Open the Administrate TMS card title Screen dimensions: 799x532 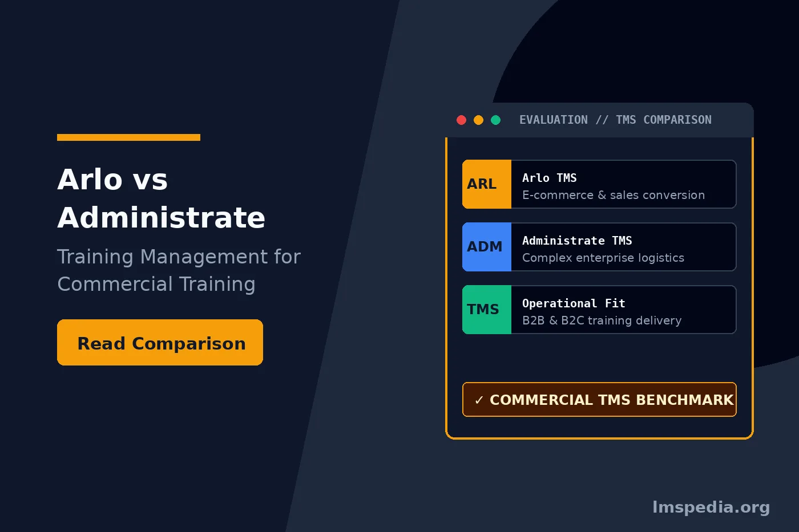(577, 241)
